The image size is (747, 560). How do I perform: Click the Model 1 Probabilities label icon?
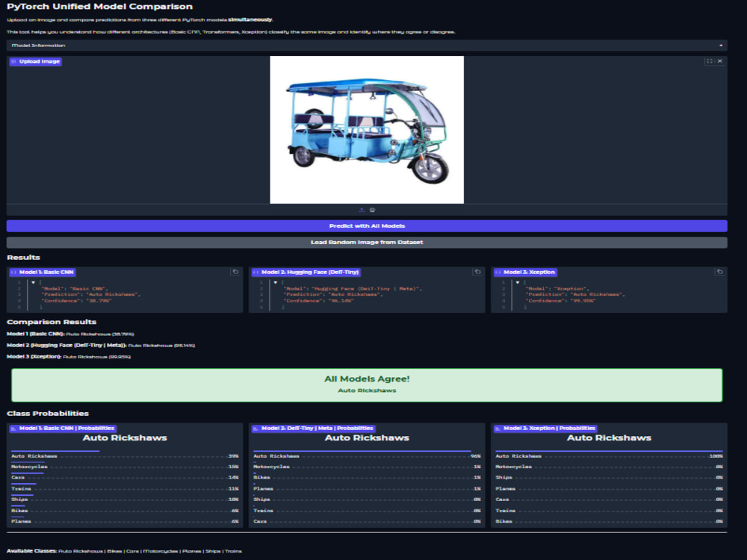pyautogui.click(x=13, y=429)
